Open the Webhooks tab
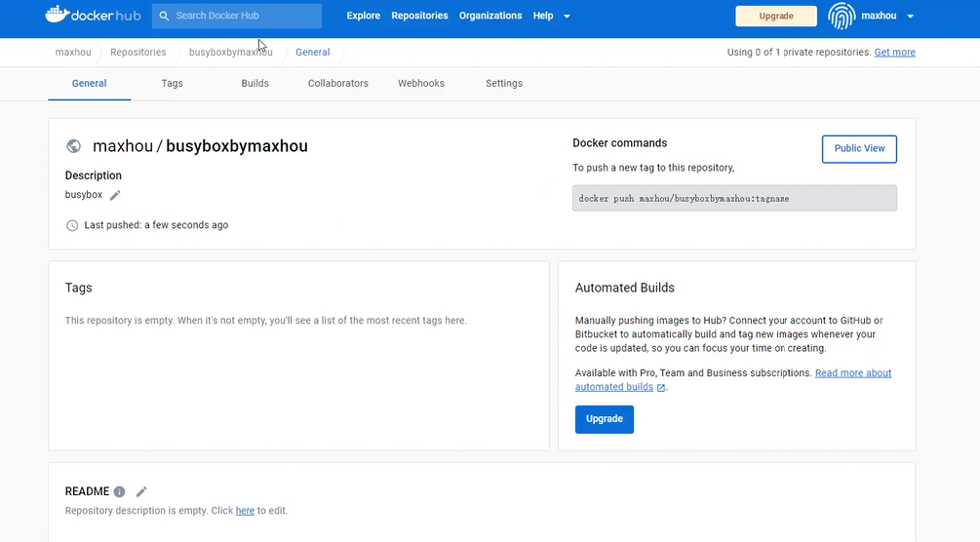980x542 pixels. [x=421, y=83]
